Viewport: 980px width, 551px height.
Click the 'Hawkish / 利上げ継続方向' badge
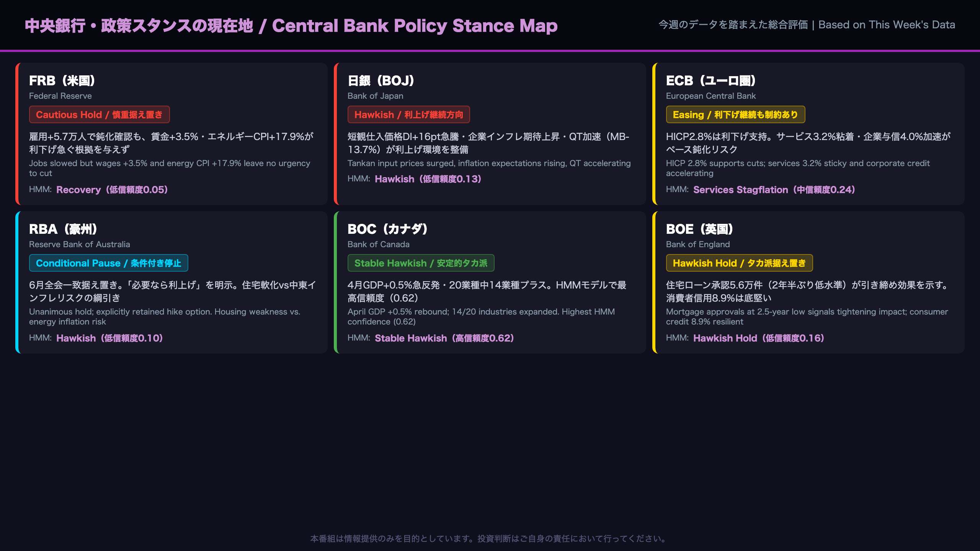point(409,114)
